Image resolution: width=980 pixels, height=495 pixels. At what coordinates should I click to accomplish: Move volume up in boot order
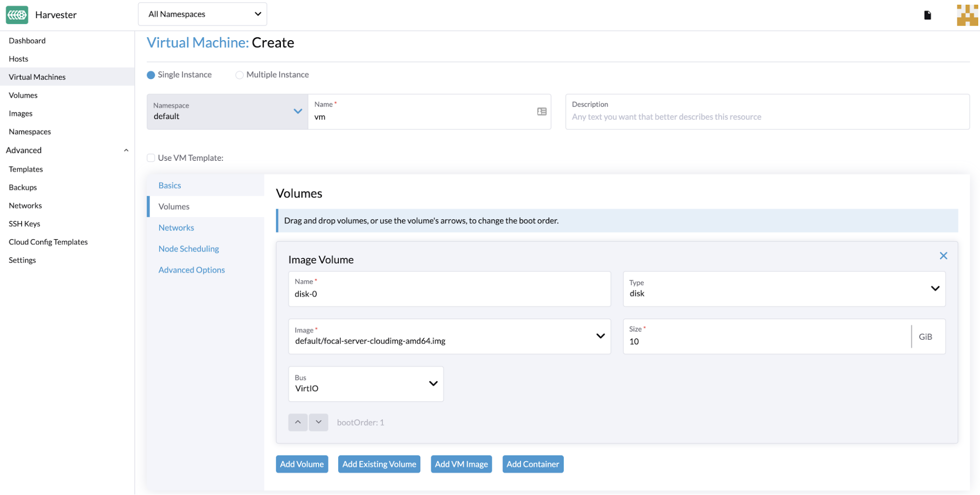pos(298,422)
